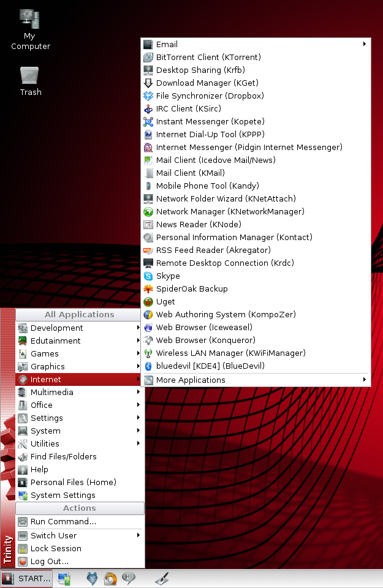This screenshot has height=588, width=383.
Task: Open Personal Files (Home)
Action: [80, 482]
